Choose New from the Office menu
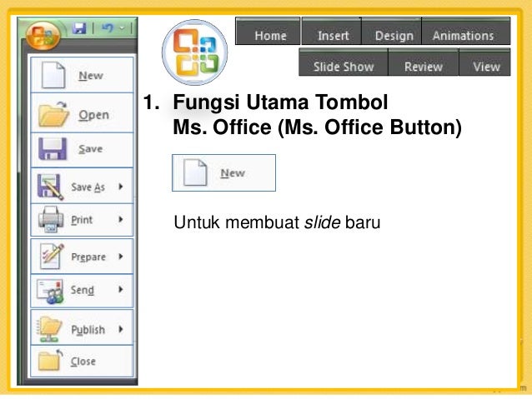532x399 pixels. pyautogui.click(x=82, y=75)
